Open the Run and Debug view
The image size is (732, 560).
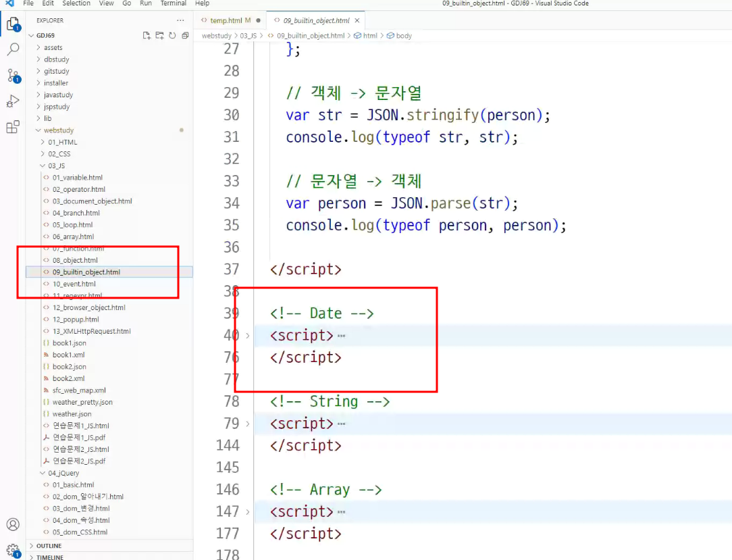(13, 101)
